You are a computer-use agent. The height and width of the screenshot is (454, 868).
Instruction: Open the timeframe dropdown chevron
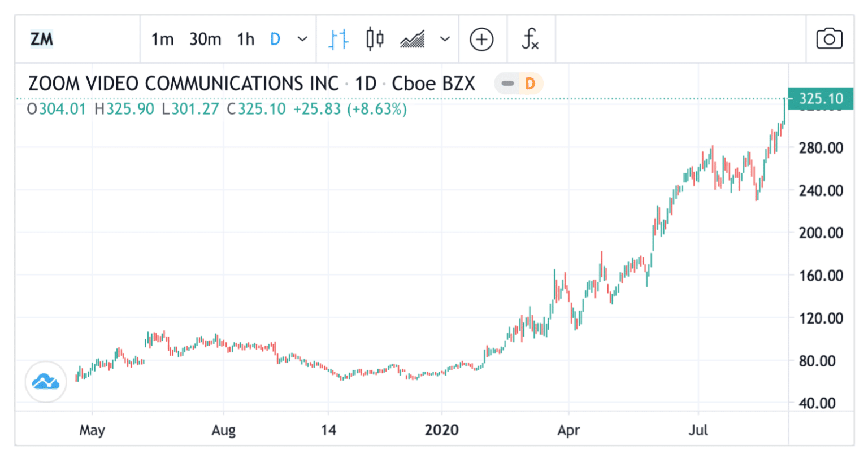point(303,38)
